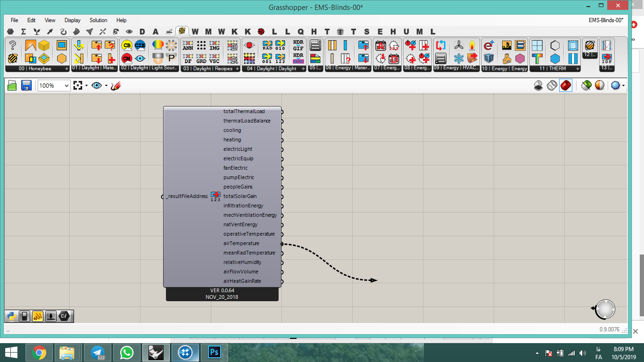Open the Display menu
Viewport: 644px width, 362px height.
73,20
